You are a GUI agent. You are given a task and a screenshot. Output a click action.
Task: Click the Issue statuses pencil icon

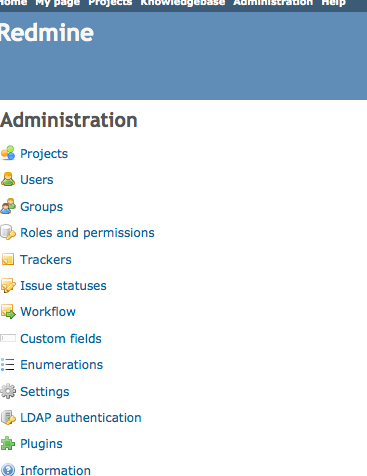point(8,285)
